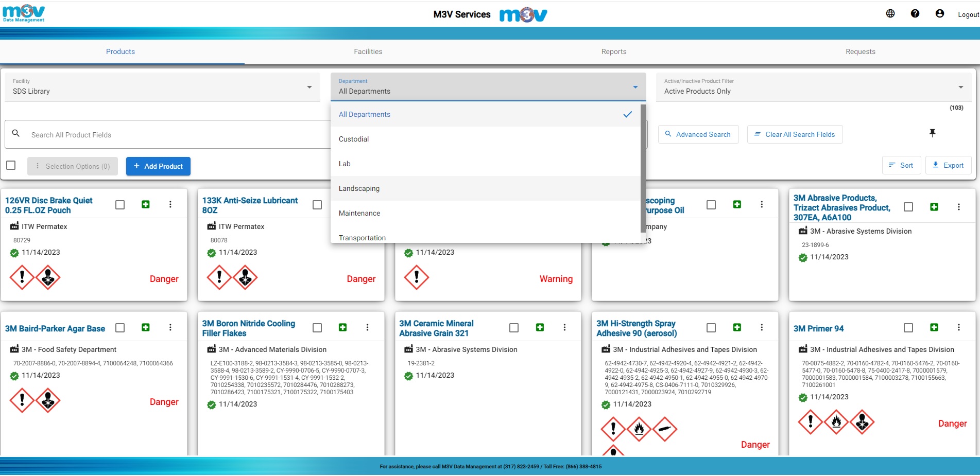Click exclamation hazard pictogram on 126VR Disc Brake card
The image size is (980, 476).
(x=22, y=277)
